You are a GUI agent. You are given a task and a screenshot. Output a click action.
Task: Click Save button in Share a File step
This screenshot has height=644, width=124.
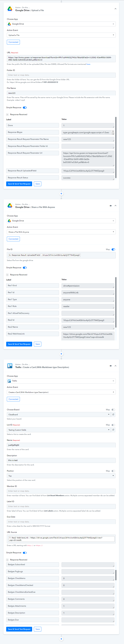pos(38,344)
